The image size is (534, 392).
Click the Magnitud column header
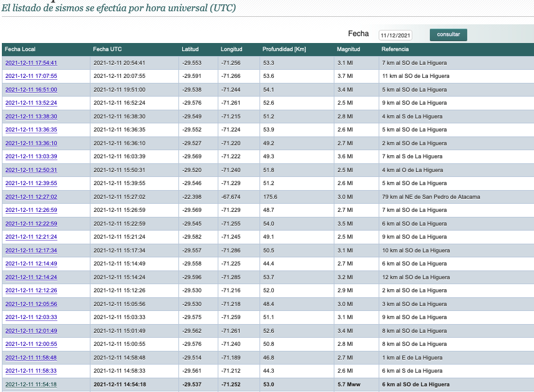[x=348, y=49]
